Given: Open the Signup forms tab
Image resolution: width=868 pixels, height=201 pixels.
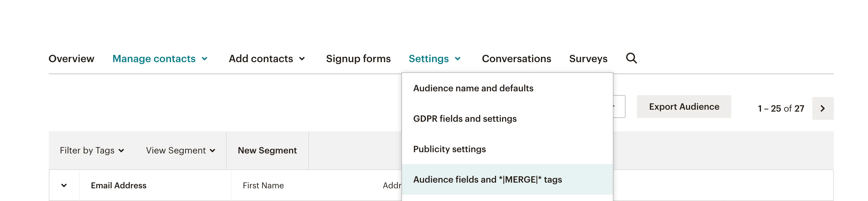Looking at the screenshot, I should (358, 59).
